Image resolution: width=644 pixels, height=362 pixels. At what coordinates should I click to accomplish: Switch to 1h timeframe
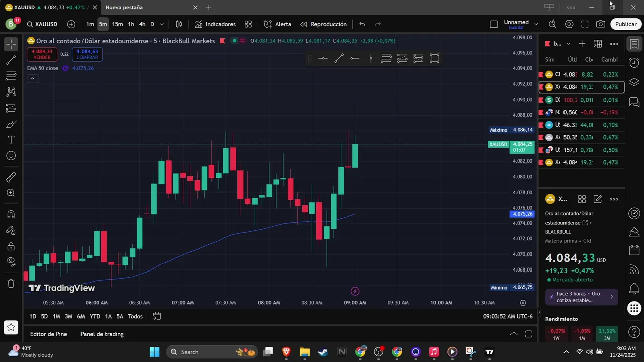(131, 24)
